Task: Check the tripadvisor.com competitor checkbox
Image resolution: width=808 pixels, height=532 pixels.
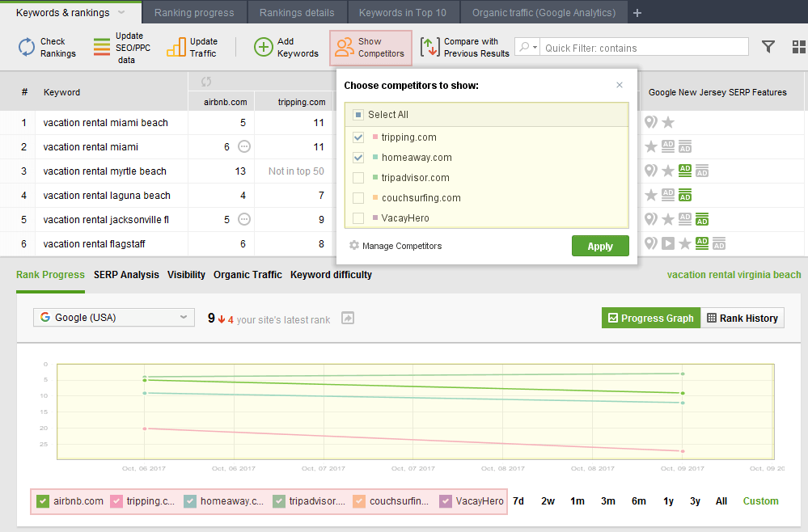Action: 358,178
